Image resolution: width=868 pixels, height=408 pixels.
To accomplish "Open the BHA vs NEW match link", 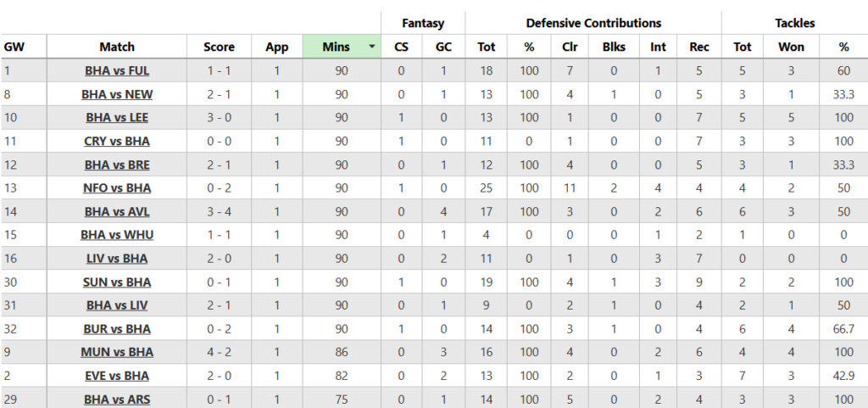I will coord(117,94).
